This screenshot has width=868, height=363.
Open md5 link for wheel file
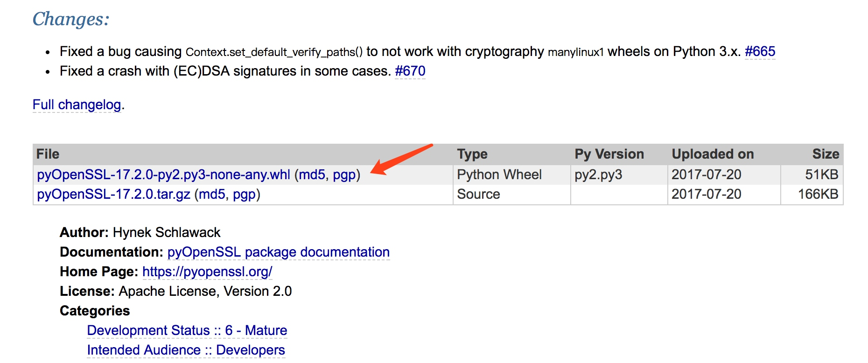[312, 175]
